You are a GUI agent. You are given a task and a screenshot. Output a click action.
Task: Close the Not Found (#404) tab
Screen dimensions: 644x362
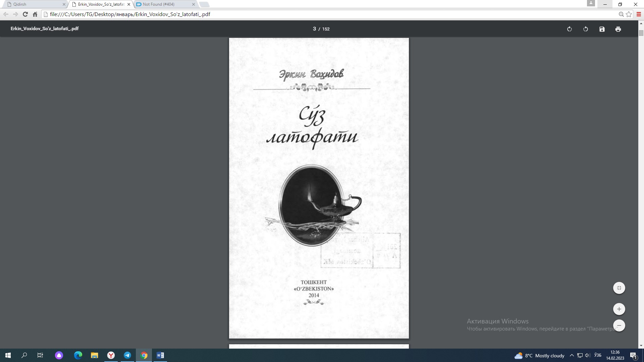pos(193,4)
